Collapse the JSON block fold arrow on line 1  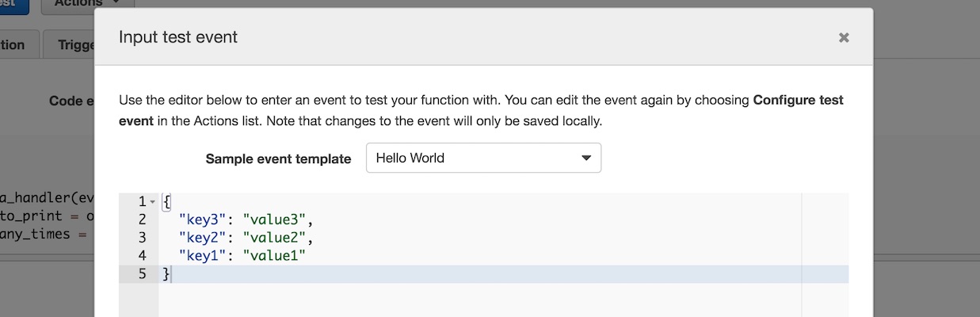(153, 202)
